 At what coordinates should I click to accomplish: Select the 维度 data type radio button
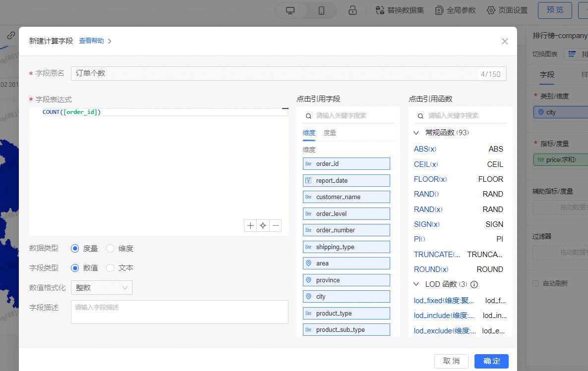(111, 249)
